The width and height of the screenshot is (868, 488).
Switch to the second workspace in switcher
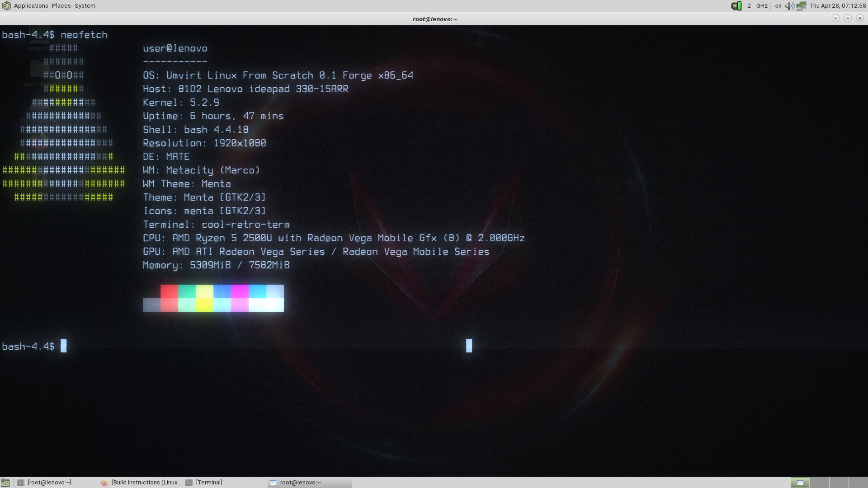pyautogui.click(x=819, y=483)
